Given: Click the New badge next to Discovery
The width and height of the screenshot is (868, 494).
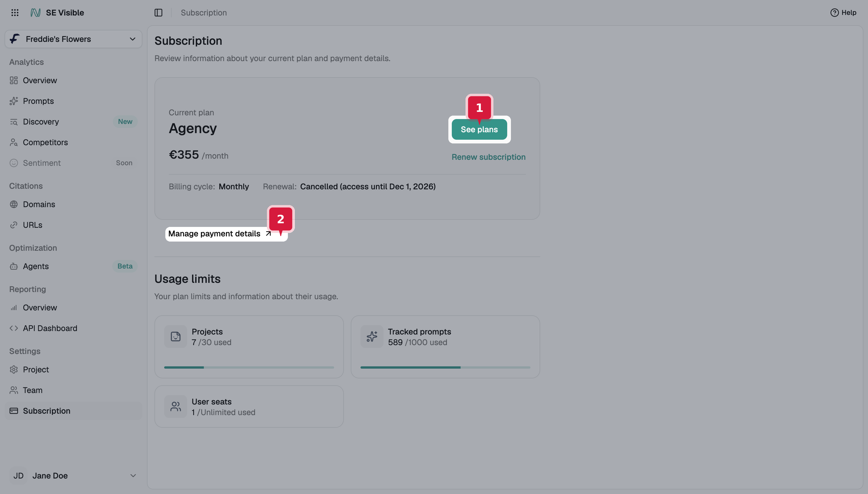Looking at the screenshot, I should point(125,122).
